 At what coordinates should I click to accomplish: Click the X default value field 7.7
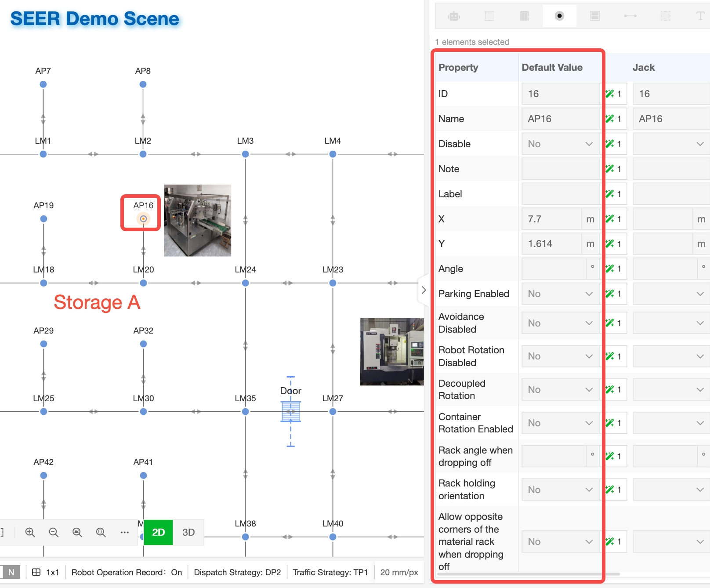552,219
